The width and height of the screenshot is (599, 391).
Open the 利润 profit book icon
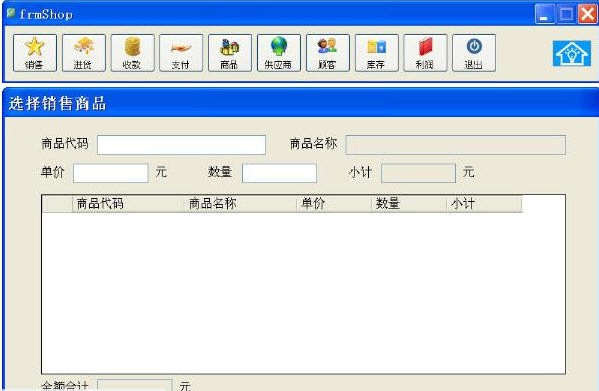(425, 53)
